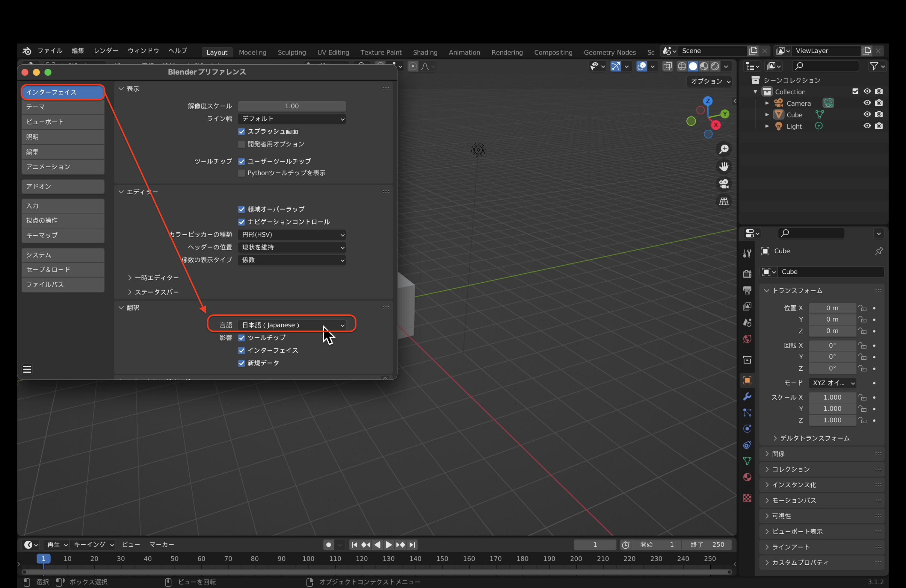Image resolution: width=906 pixels, height=588 pixels.
Task: Open preferences hamburger menu icon
Action: [x=27, y=369]
